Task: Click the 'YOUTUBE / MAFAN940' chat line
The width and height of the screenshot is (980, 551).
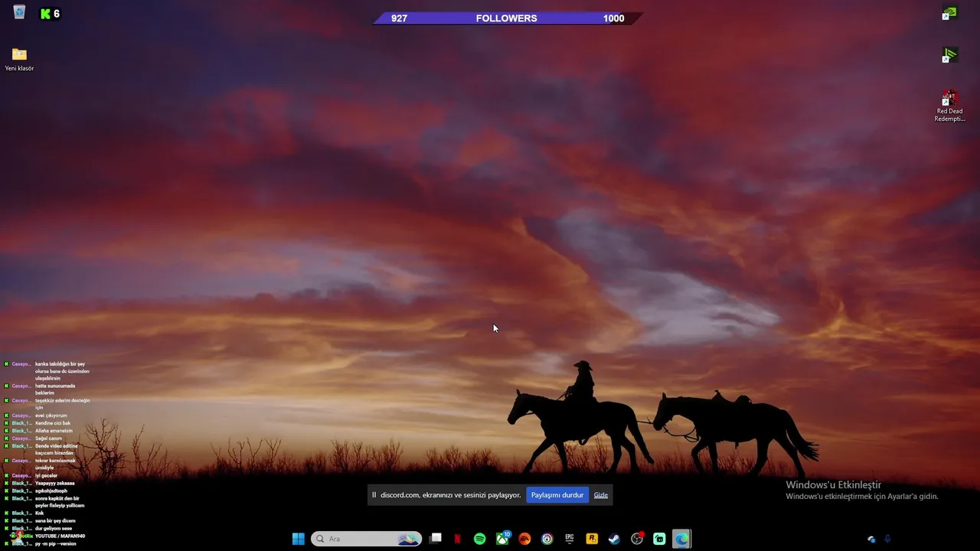Action: point(60,536)
